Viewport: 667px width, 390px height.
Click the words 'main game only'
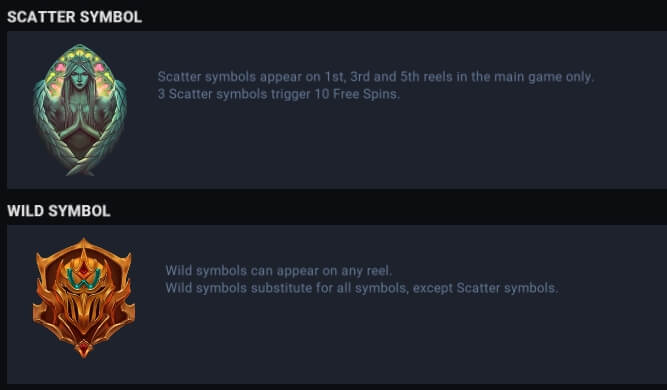543,77
